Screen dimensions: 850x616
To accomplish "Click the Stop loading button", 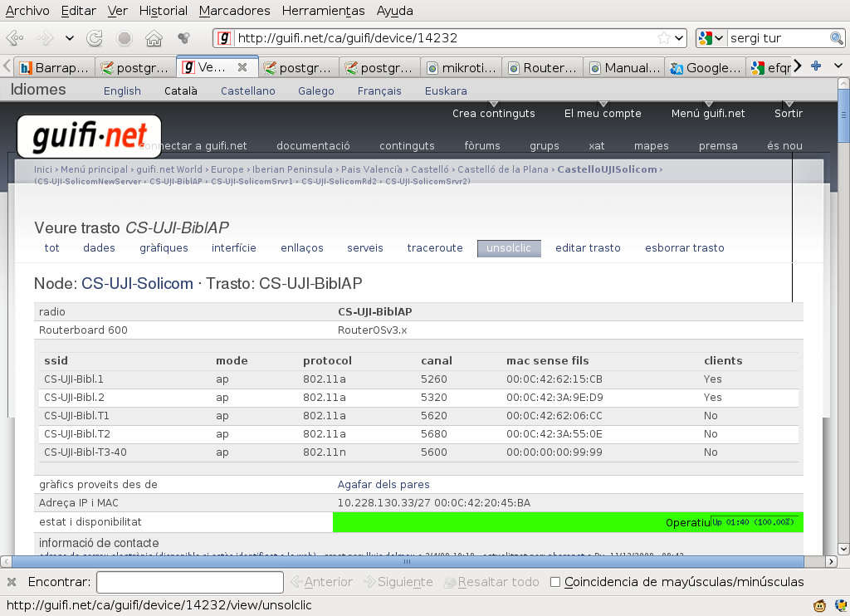I will [125, 38].
